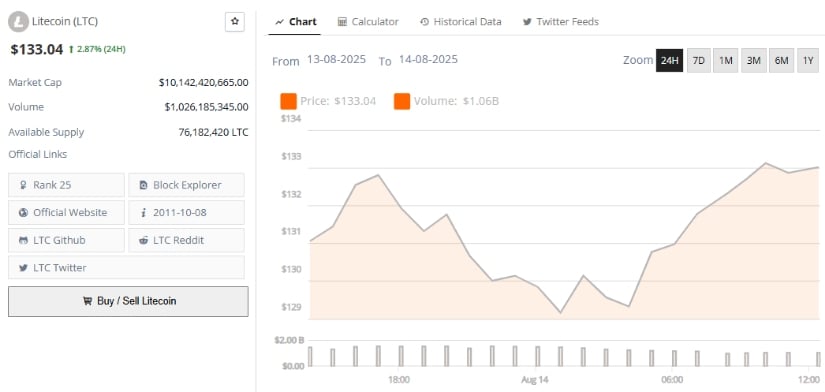The image size is (825, 392).
Task: Toggle the Price series orange swatch
Action: pyautogui.click(x=288, y=101)
